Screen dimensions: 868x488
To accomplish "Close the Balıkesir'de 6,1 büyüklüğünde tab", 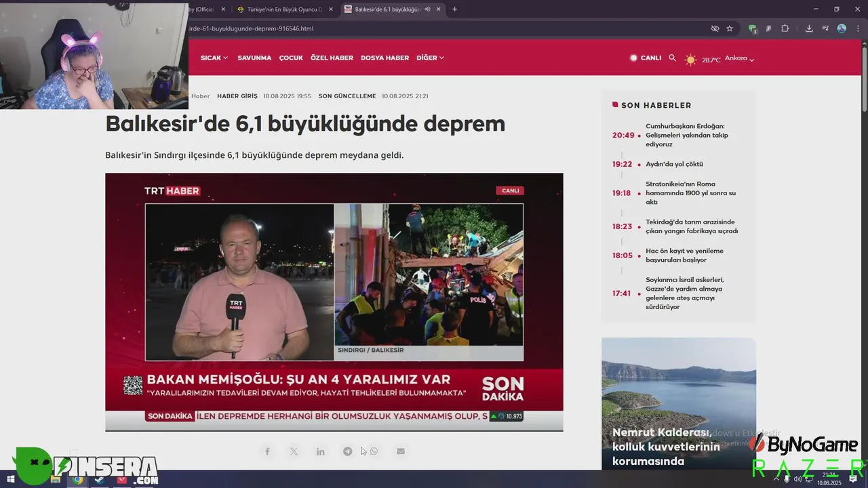I will [x=439, y=9].
